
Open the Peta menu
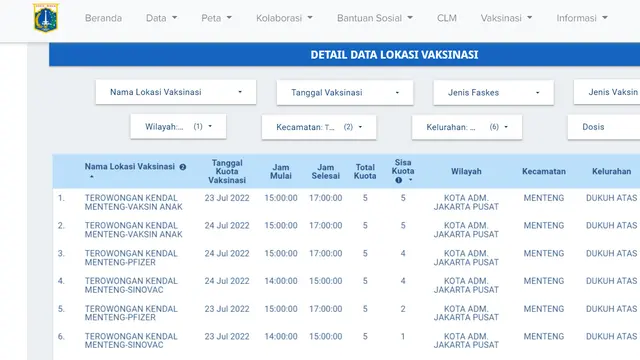216,18
